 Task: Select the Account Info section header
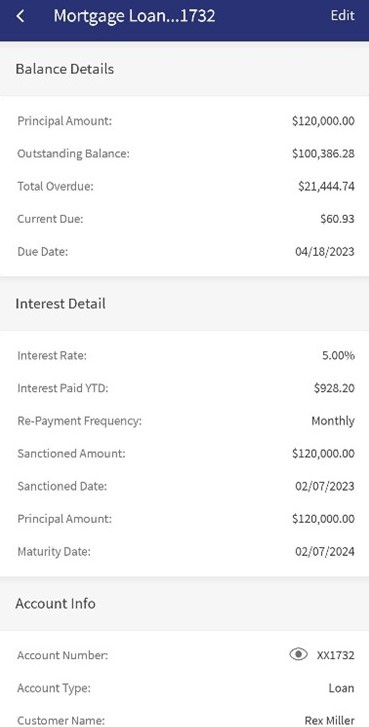point(55,603)
